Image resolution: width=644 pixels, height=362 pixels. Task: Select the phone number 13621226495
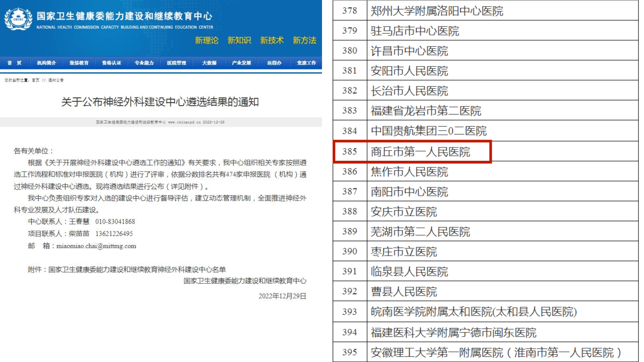(x=114, y=234)
